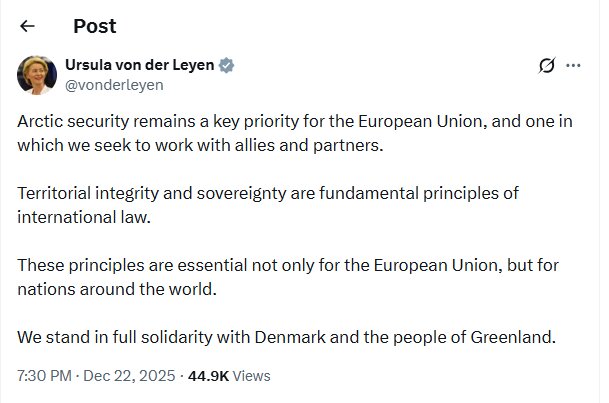The image size is (609, 403).
Task: Click the blue verified badge
Action: click(x=228, y=66)
